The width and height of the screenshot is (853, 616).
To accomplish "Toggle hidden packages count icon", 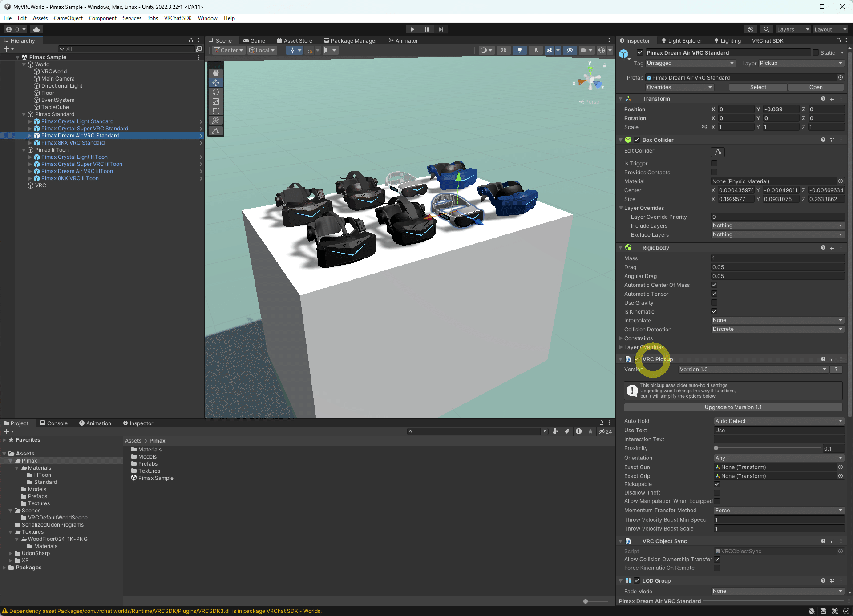I will pos(605,431).
